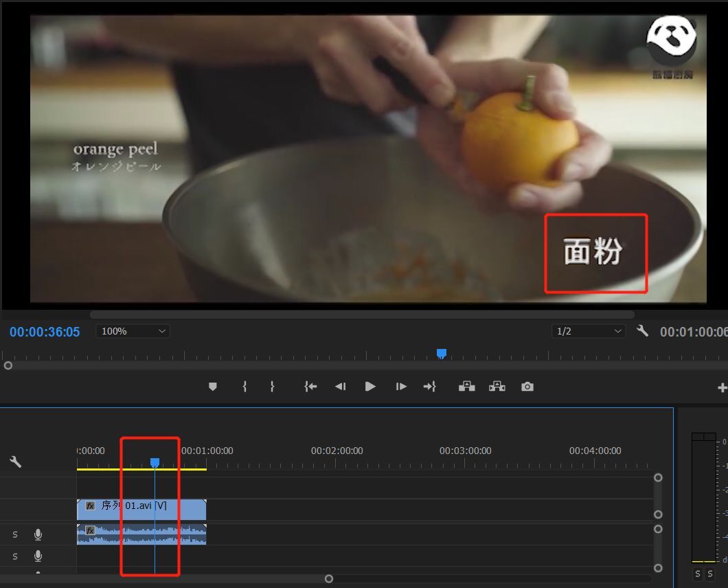Click the Mark Out bracket icon
This screenshot has height=588, width=728.
(272, 387)
